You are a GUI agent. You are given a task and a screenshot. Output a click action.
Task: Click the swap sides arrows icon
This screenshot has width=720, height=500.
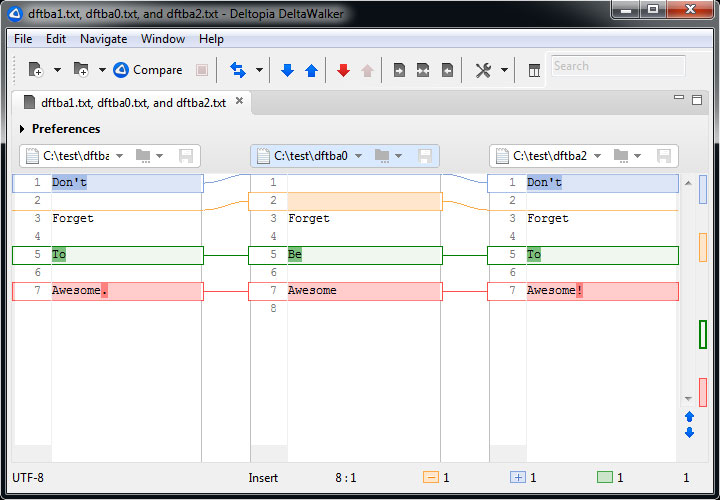[x=238, y=70]
